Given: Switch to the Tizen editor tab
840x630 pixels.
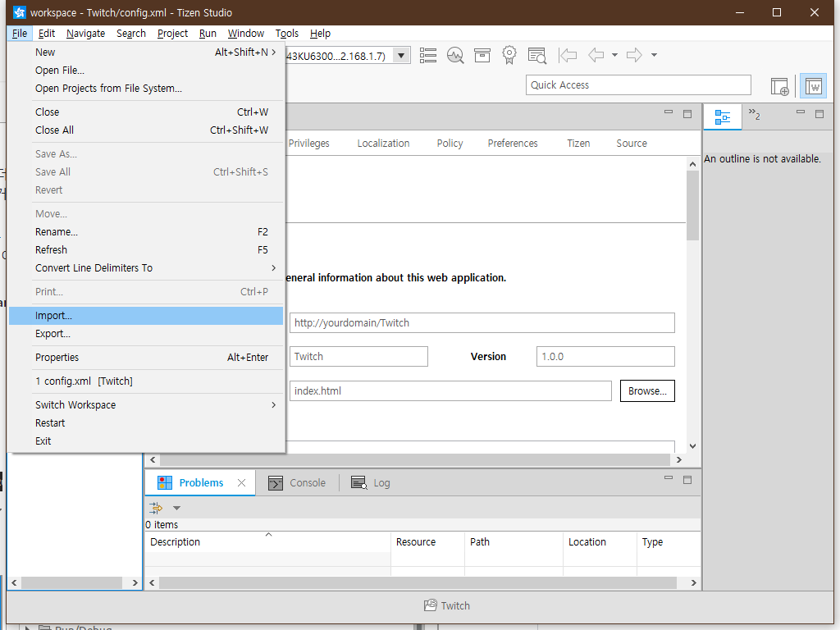Looking at the screenshot, I should 578,143.
